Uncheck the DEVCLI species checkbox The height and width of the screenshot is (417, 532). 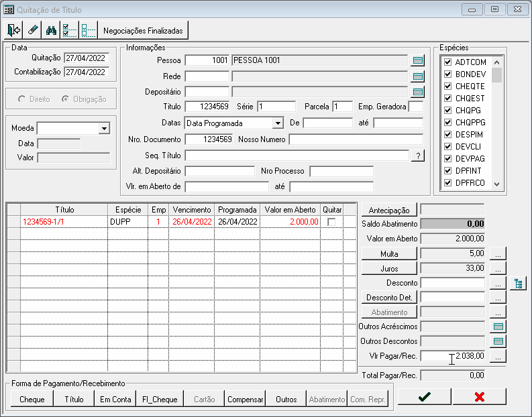(x=448, y=146)
